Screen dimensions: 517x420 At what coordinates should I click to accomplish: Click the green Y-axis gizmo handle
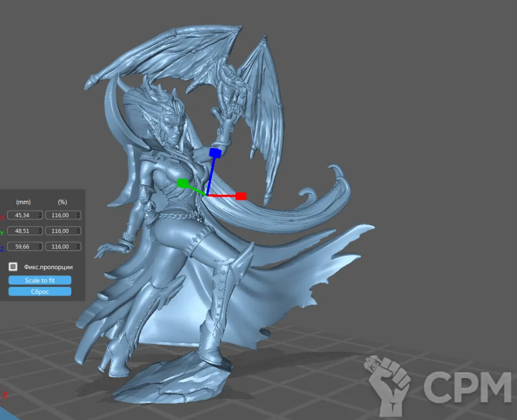182,183
